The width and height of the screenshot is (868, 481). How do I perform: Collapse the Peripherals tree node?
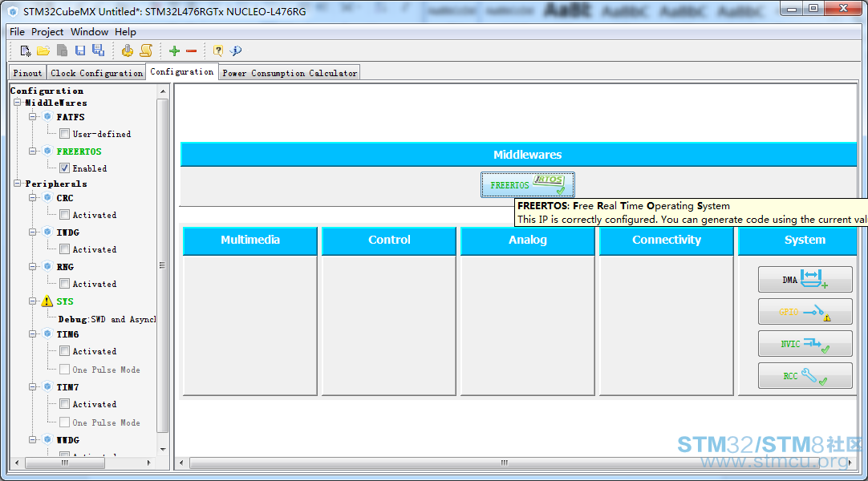tap(18, 183)
